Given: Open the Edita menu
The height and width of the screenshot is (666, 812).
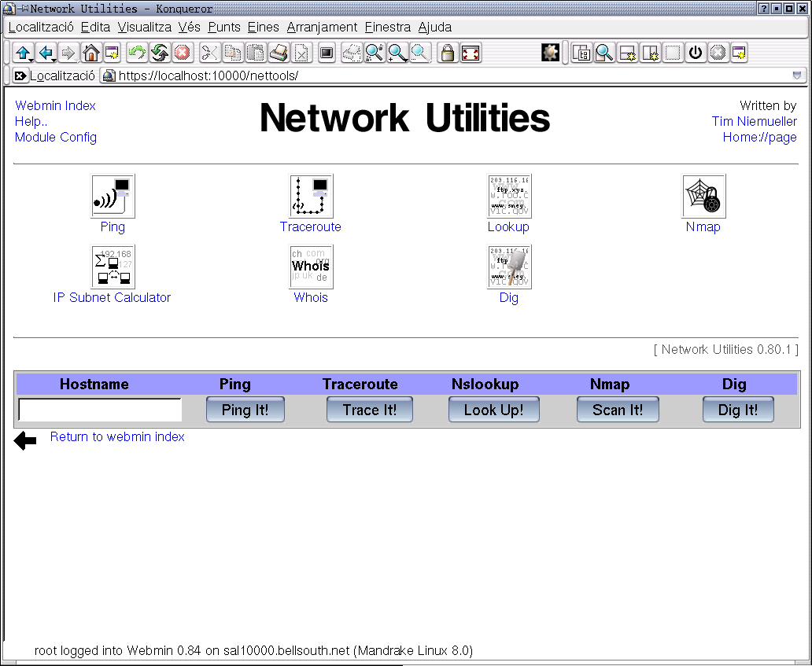Looking at the screenshot, I should (x=95, y=27).
